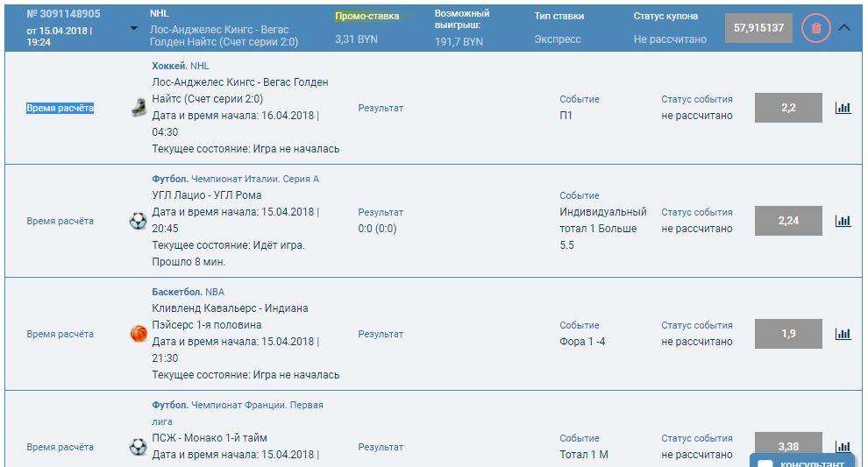Click the highlighted Время расчёта label

point(60,108)
